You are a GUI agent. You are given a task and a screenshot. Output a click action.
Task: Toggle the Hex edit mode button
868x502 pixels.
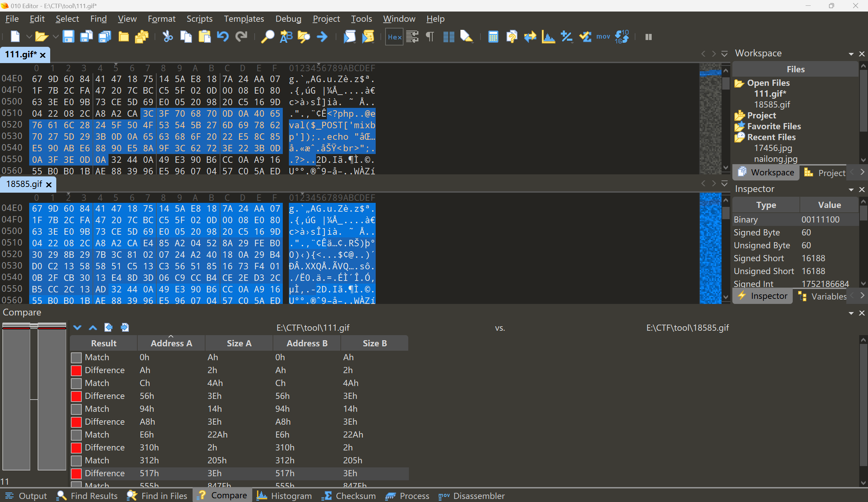pos(394,37)
